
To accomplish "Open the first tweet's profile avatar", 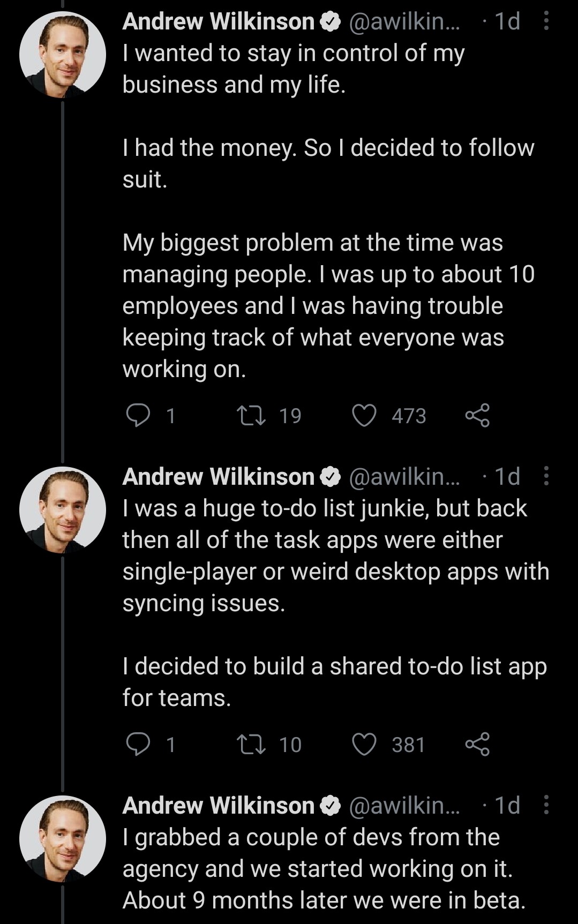I will (x=63, y=55).
